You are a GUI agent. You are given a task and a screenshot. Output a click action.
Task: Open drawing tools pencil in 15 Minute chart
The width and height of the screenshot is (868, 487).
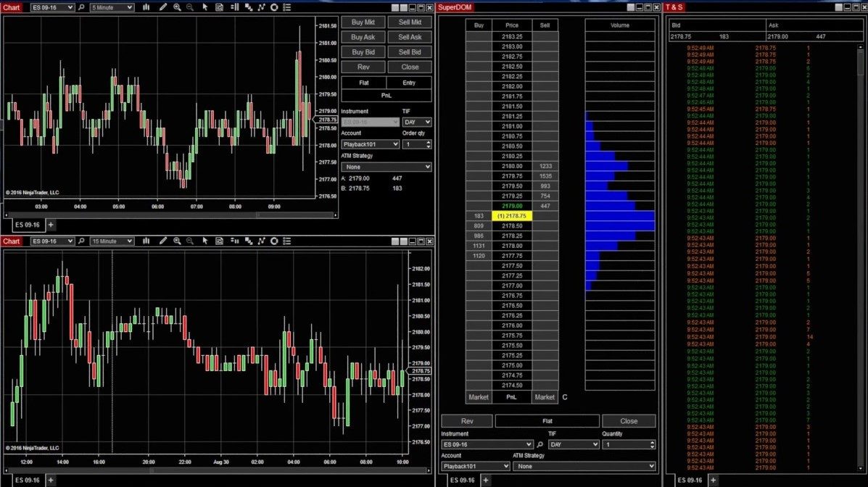[162, 241]
